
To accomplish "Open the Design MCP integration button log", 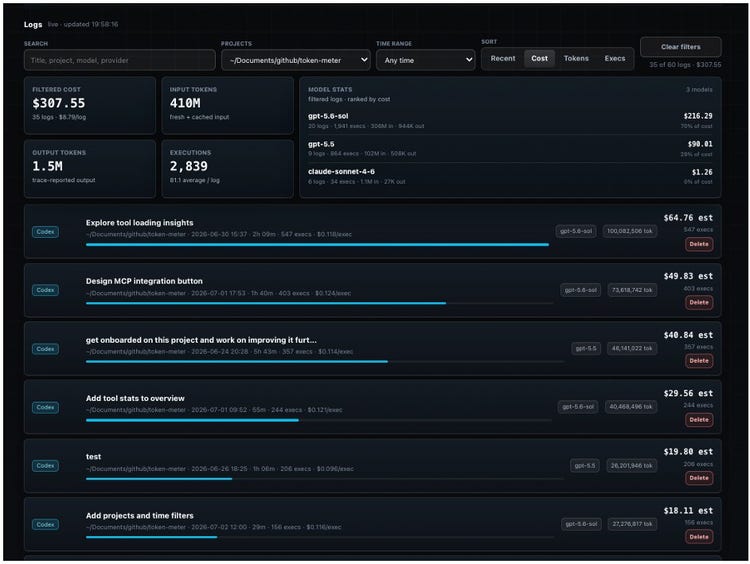I will point(373,290).
